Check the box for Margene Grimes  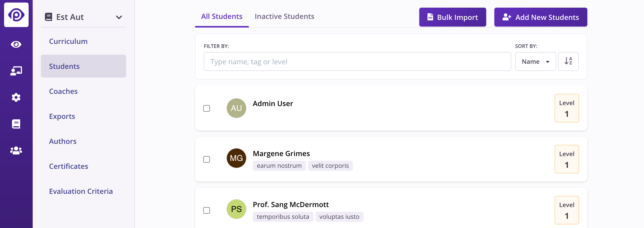[207, 159]
